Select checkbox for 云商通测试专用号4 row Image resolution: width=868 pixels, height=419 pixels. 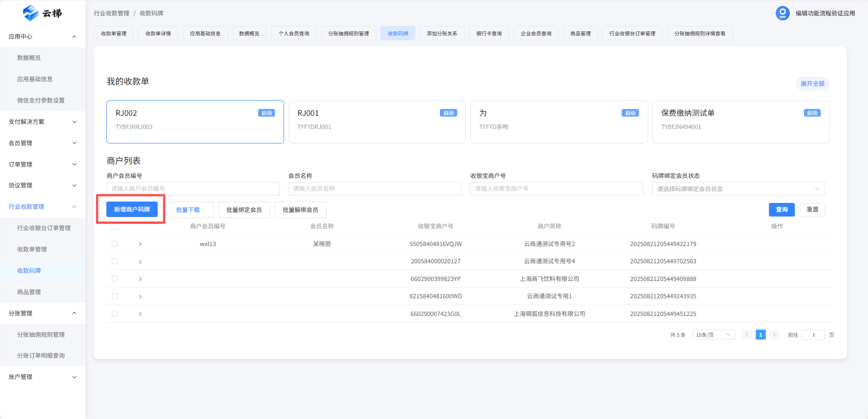pos(115,261)
